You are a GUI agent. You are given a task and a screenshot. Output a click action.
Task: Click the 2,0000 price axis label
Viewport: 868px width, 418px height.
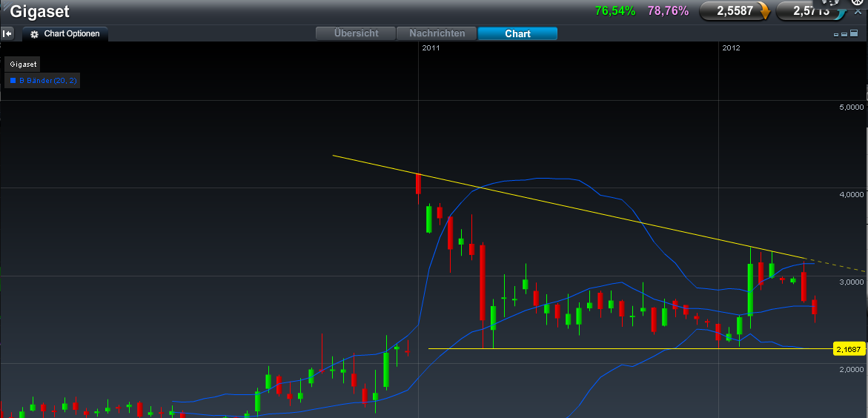pyautogui.click(x=852, y=370)
